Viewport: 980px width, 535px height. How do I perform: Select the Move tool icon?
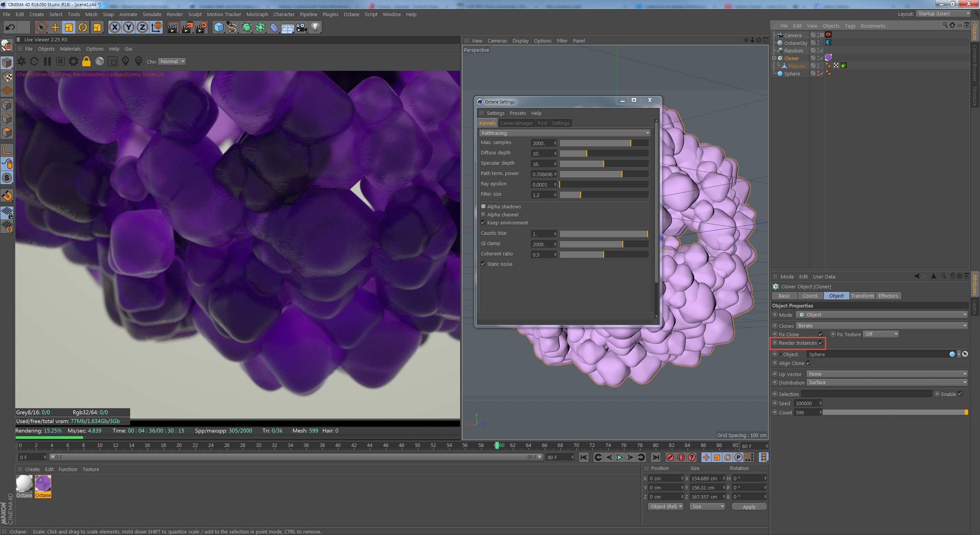click(55, 27)
